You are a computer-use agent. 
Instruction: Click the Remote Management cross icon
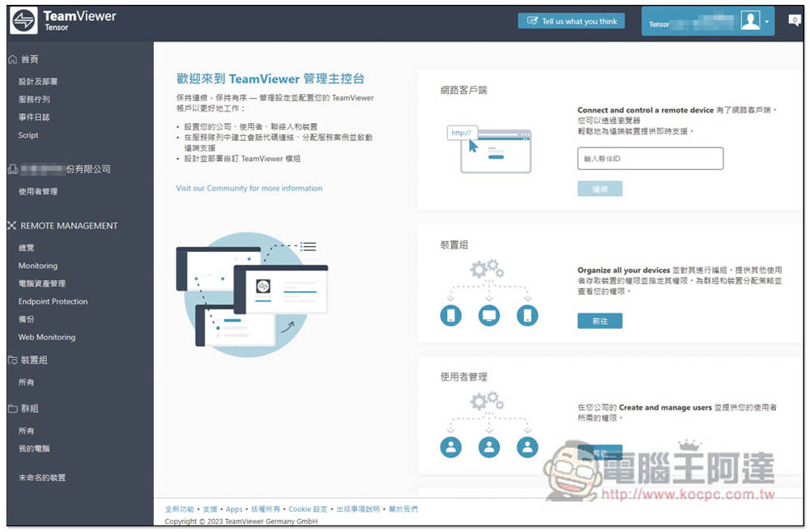pos(12,226)
